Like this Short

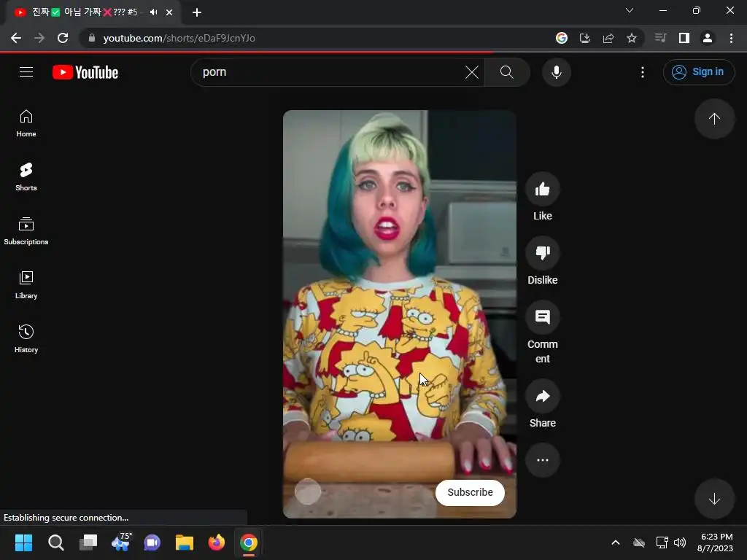tap(542, 189)
